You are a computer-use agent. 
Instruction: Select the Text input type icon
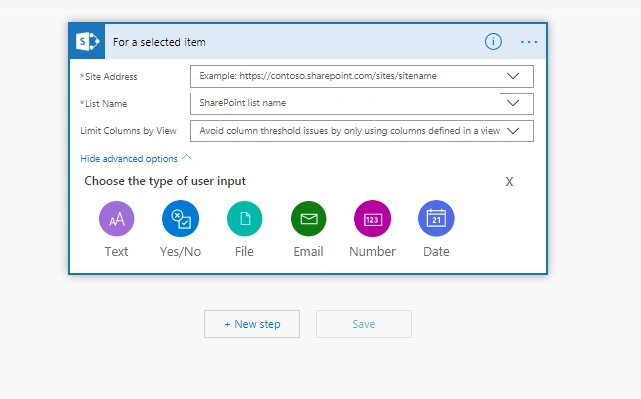(117, 219)
